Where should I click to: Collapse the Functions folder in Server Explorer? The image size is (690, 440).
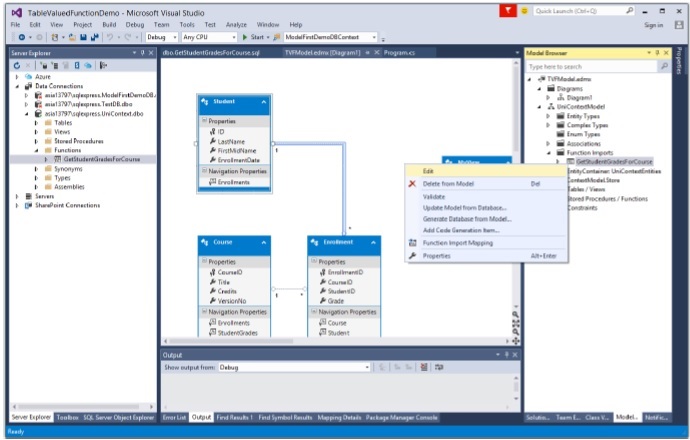(37, 150)
